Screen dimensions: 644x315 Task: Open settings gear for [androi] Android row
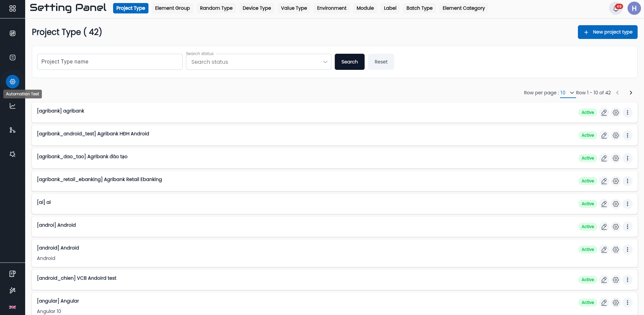click(x=616, y=227)
